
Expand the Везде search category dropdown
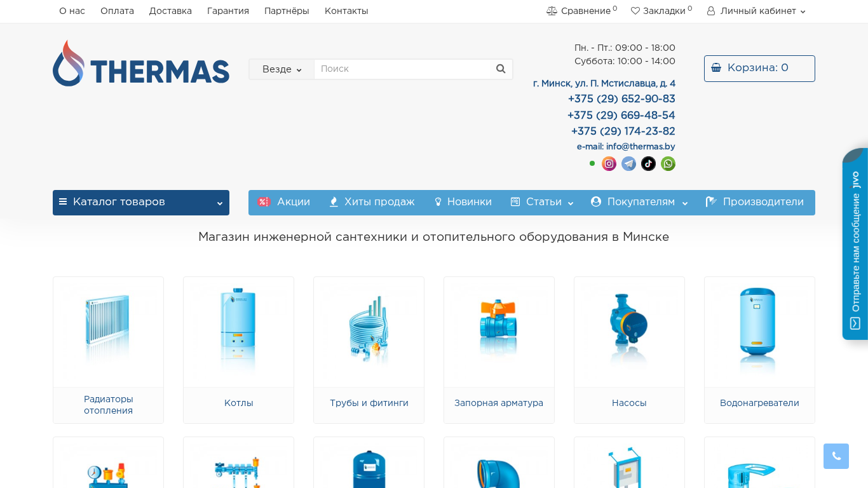[x=281, y=69]
